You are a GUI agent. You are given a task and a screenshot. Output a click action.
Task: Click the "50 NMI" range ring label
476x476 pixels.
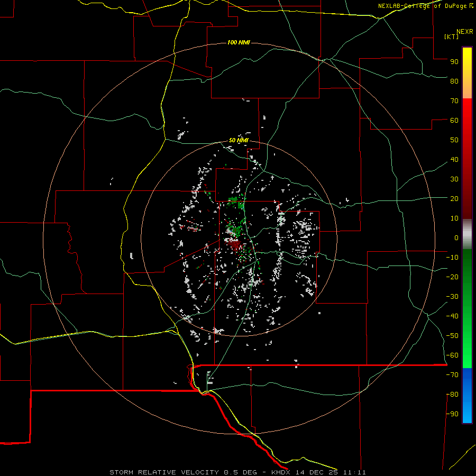click(x=239, y=140)
